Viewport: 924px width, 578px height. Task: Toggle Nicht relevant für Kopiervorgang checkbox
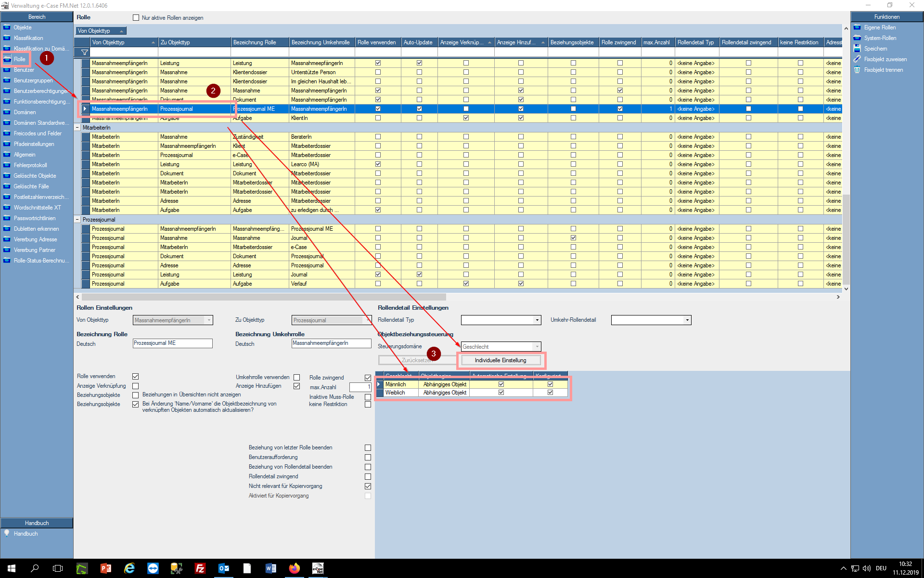368,486
